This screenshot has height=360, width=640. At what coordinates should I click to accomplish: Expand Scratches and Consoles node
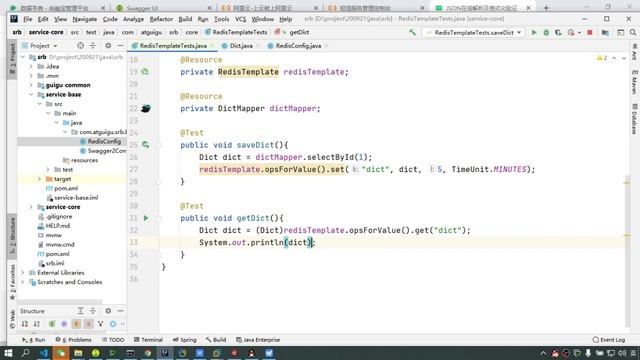click(23, 282)
